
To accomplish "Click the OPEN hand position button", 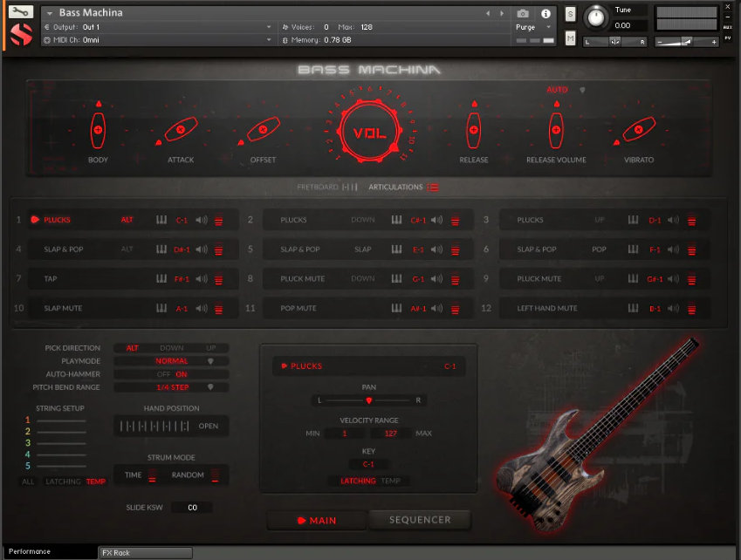I will coord(210,426).
